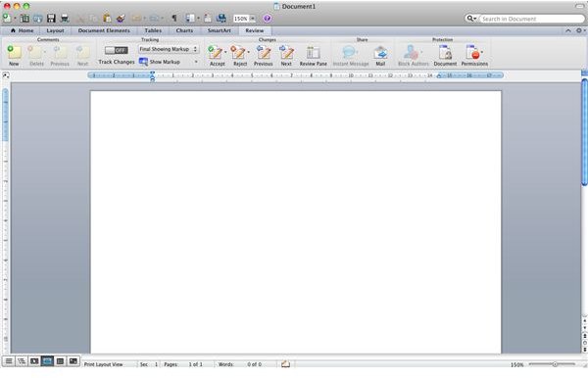Image resolution: width=588 pixels, height=378 pixels.
Task: Open the Review Pane
Action: click(313, 53)
